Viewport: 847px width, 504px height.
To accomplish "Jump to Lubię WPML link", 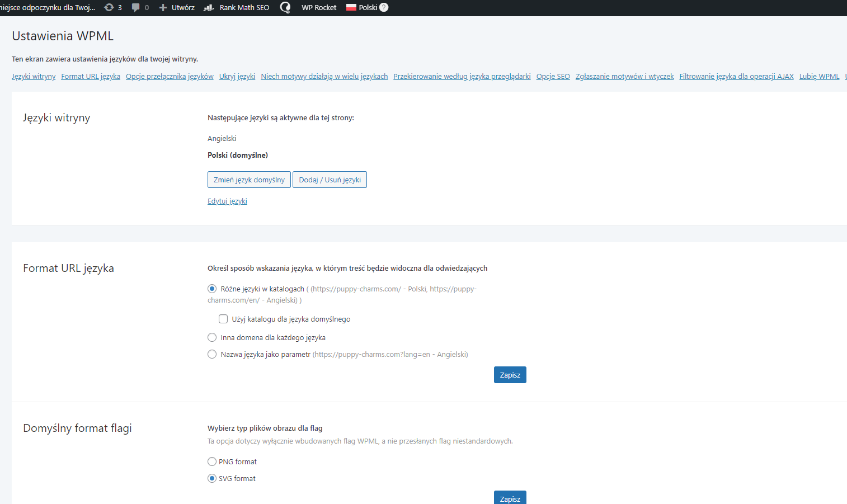I will (820, 77).
